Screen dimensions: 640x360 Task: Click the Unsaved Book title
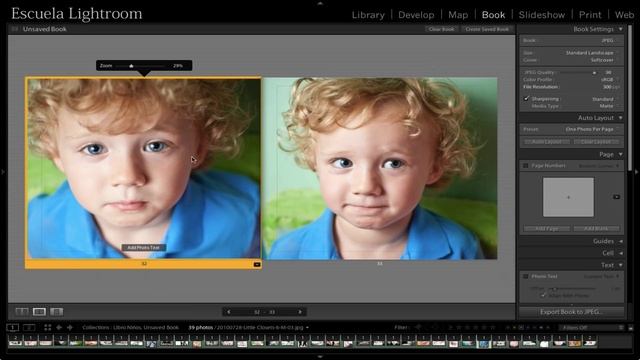tap(44, 29)
